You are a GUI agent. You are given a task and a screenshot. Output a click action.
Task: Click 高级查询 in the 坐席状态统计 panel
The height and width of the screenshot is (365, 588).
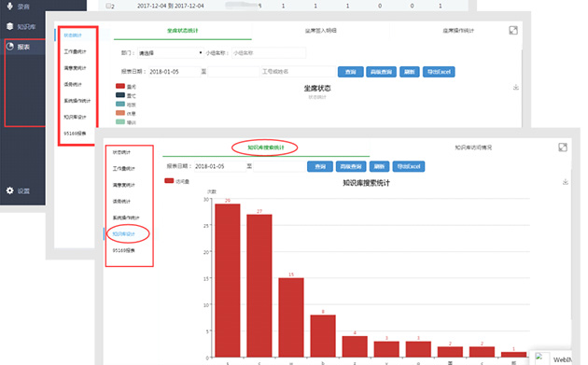click(381, 72)
